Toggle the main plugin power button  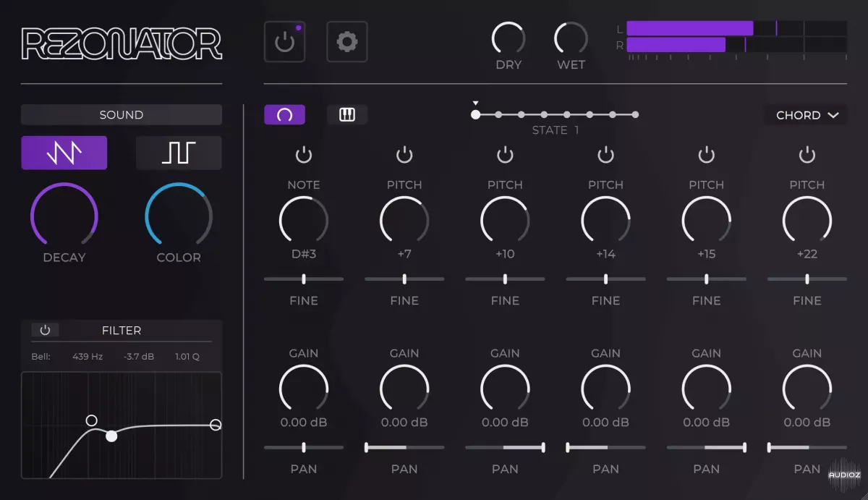(x=284, y=41)
